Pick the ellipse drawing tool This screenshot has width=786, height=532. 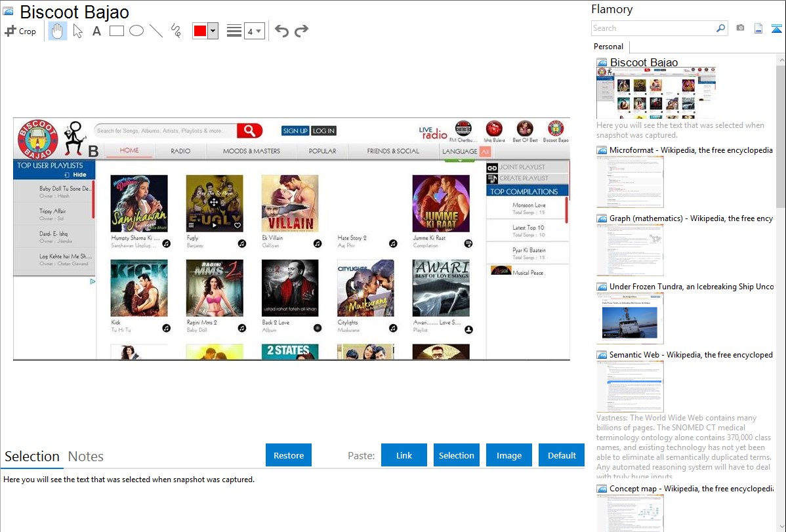click(136, 31)
